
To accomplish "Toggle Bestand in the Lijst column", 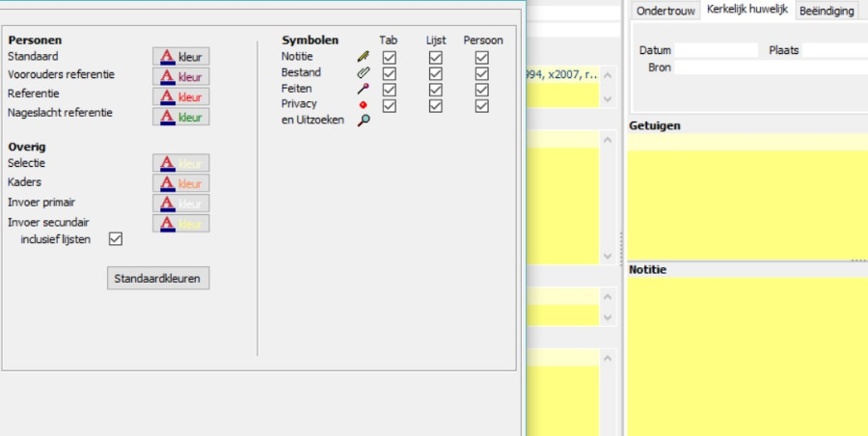I will (436, 73).
